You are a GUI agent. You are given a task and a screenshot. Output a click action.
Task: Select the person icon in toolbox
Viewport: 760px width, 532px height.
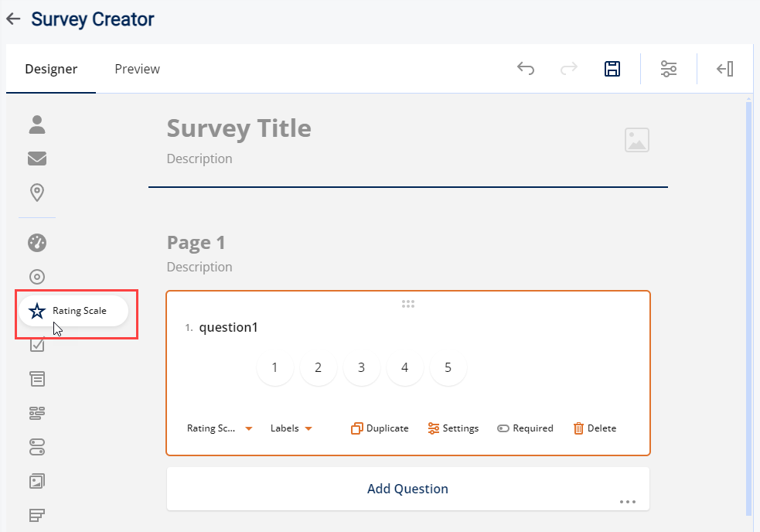point(37,124)
